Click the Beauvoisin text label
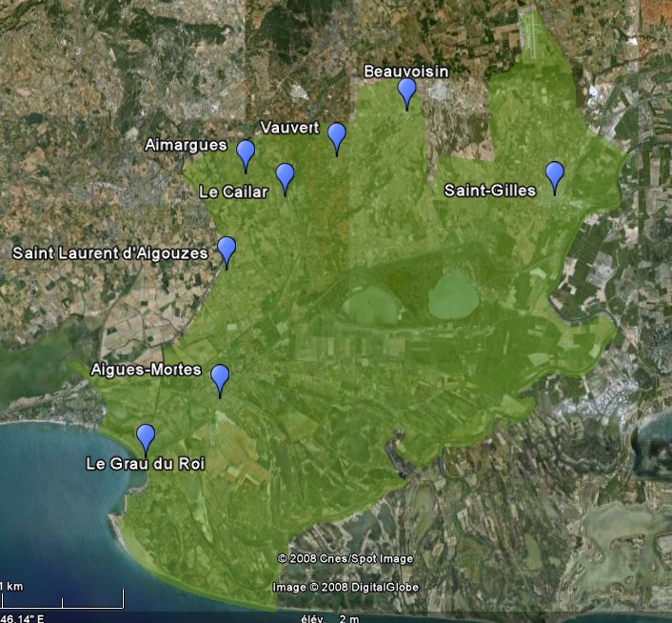The image size is (672, 623). pyautogui.click(x=406, y=71)
